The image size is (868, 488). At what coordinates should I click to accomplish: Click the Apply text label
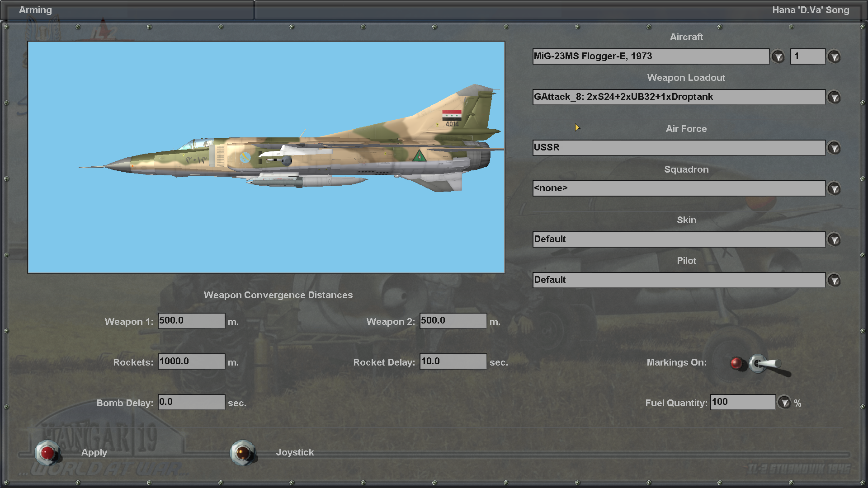(94, 452)
